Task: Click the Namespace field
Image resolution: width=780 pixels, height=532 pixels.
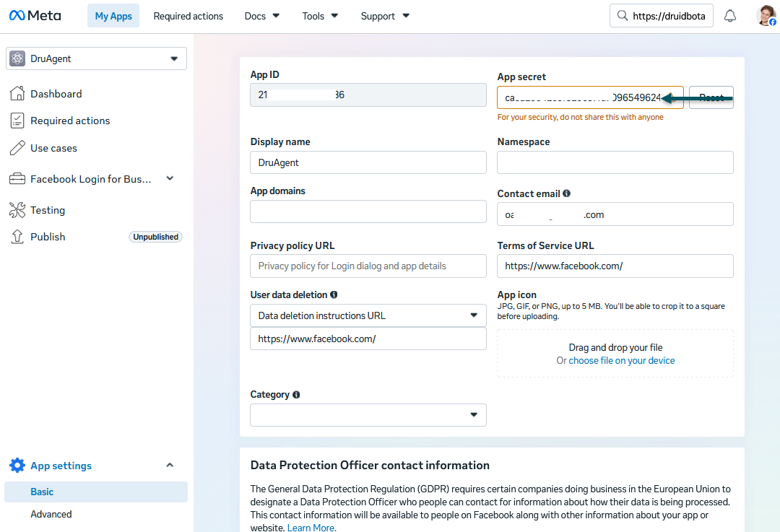Action: pos(615,162)
